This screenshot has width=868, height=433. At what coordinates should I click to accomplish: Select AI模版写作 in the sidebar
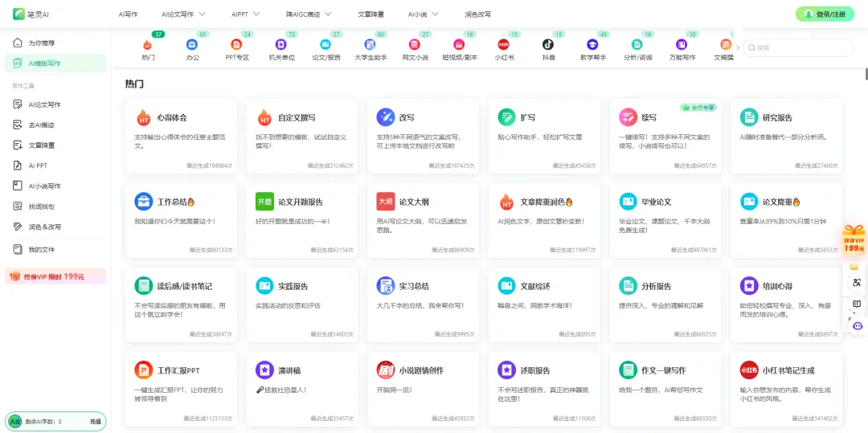coord(55,63)
